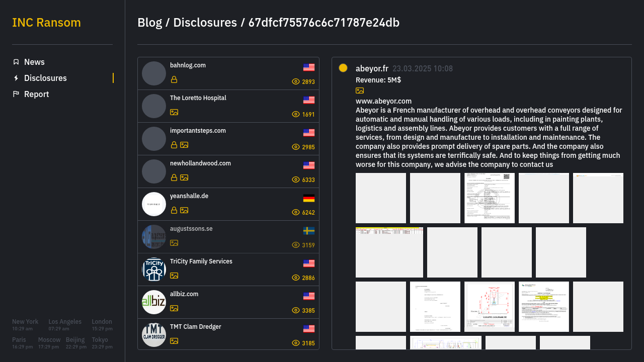
Task: Click the Moscow clock entry
Action: [x=49, y=343]
